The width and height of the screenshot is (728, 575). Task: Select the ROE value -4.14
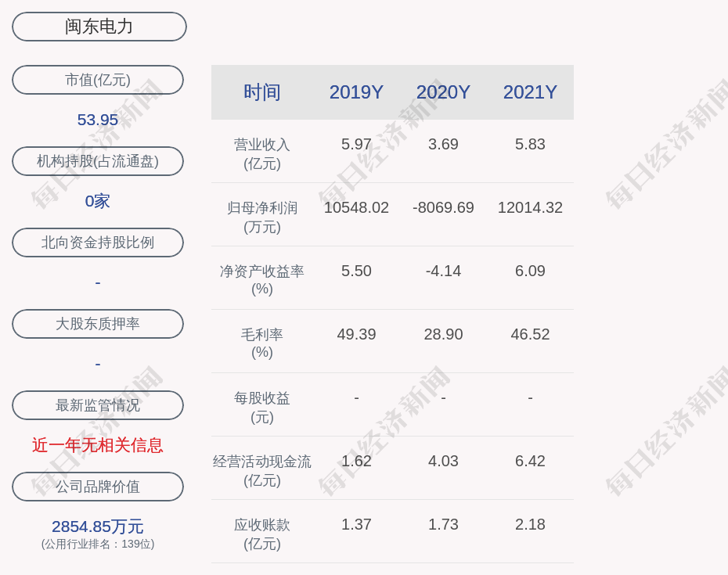click(443, 271)
